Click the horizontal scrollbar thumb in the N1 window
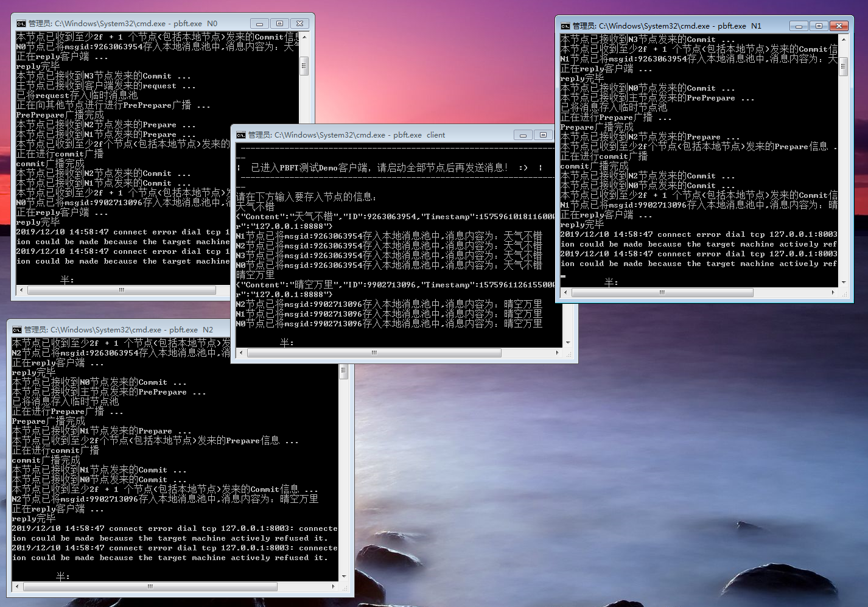The image size is (868, 607). click(662, 293)
